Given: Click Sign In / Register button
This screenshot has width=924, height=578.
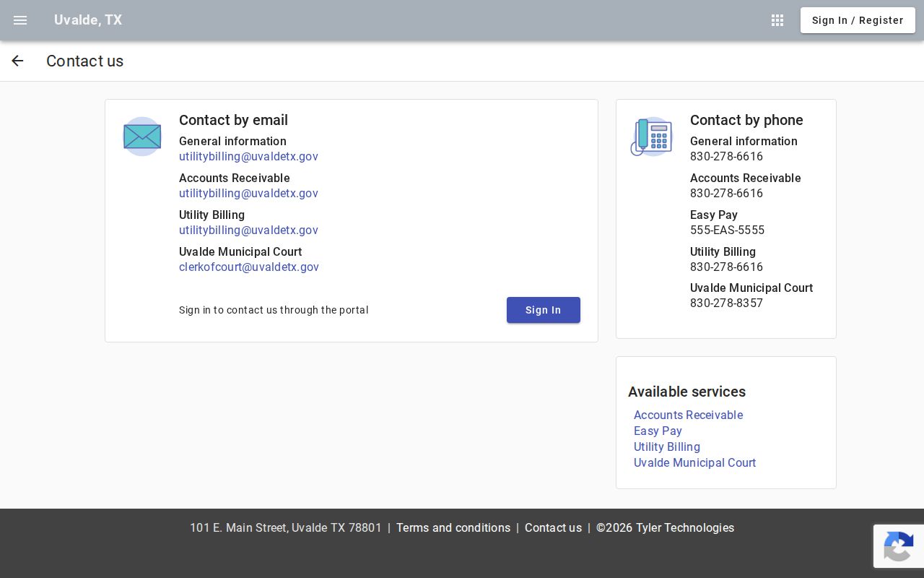Looking at the screenshot, I should (858, 20).
